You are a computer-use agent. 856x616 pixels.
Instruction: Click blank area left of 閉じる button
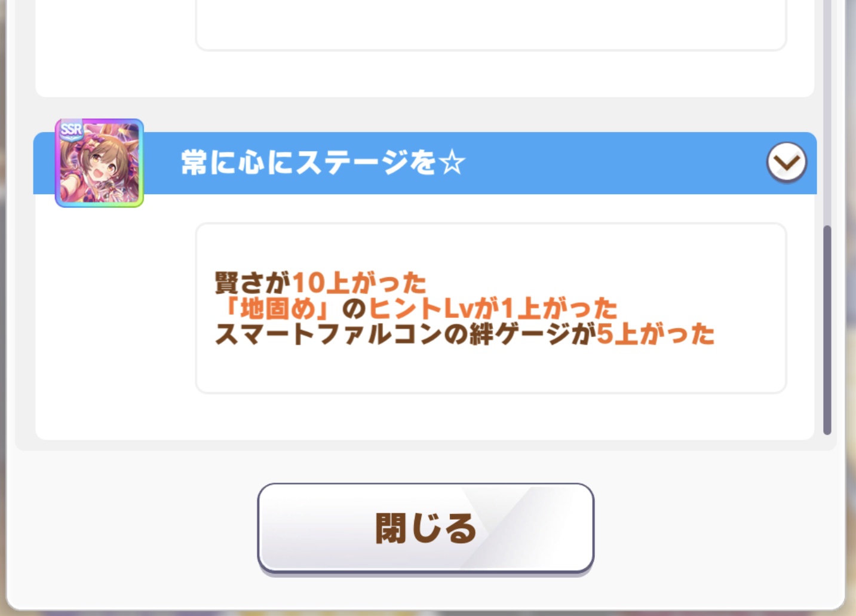pos(131,528)
